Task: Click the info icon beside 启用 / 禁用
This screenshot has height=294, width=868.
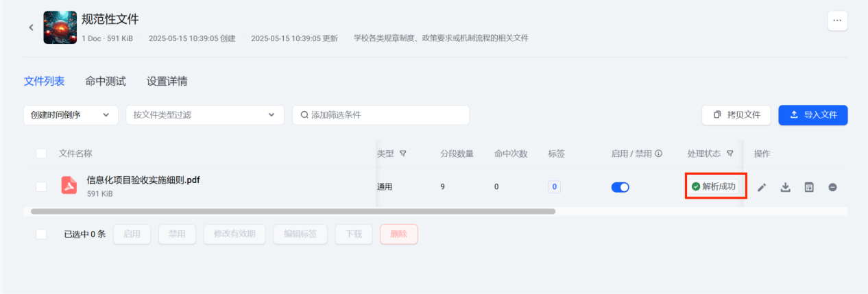Action: point(658,154)
